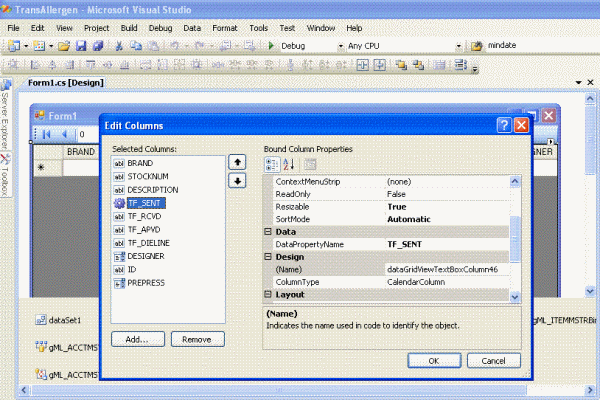Screen dimensions: 600x400
Task: Center horizontally toolbar icon
Action: [x=362, y=65]
